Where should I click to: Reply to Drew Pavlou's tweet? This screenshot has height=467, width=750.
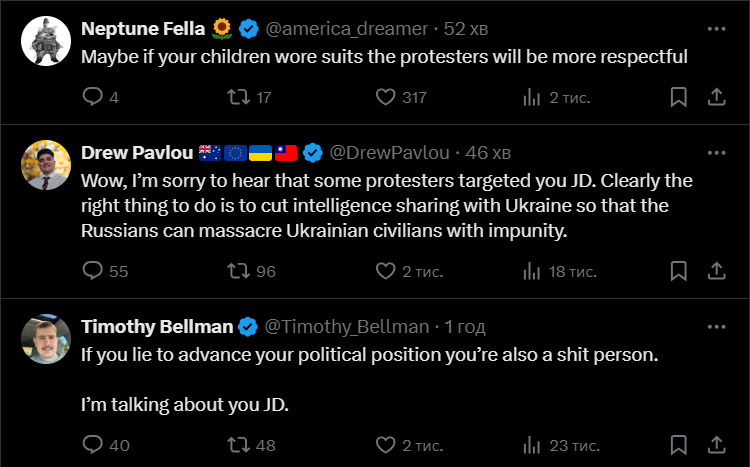(x=92, y=271)
